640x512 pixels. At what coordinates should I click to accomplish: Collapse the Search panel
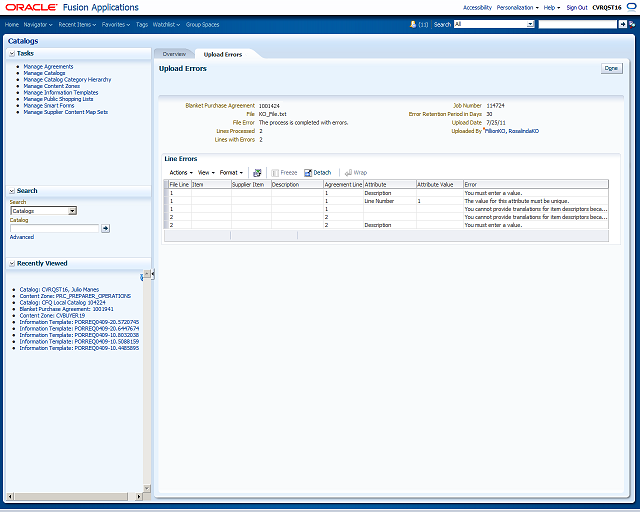click(x=12, y=191)
